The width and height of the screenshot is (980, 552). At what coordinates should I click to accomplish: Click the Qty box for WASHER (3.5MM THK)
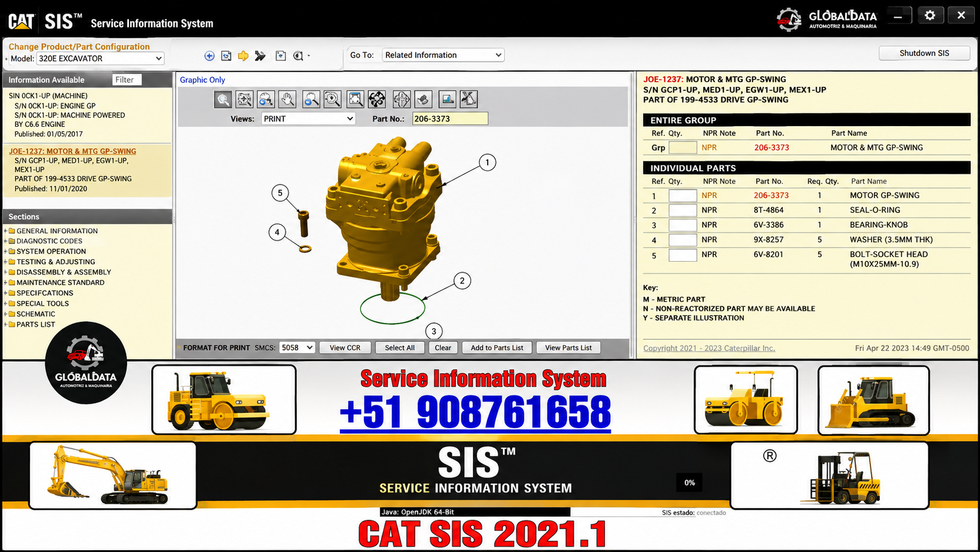click(683, 240)
